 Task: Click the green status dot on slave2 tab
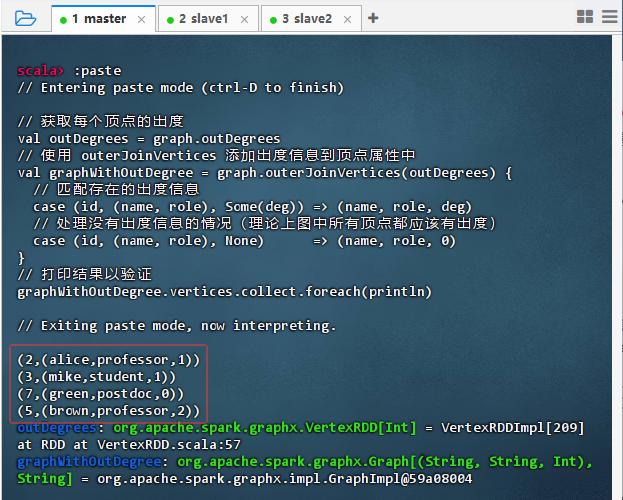point(273,20)
